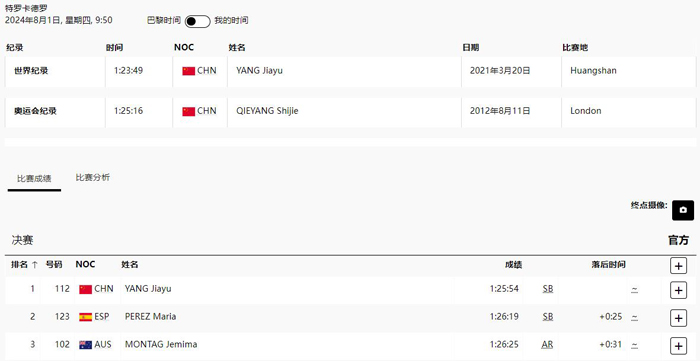
Task: Click the China flag in Olympic record row
Action: tap(188, 111)
